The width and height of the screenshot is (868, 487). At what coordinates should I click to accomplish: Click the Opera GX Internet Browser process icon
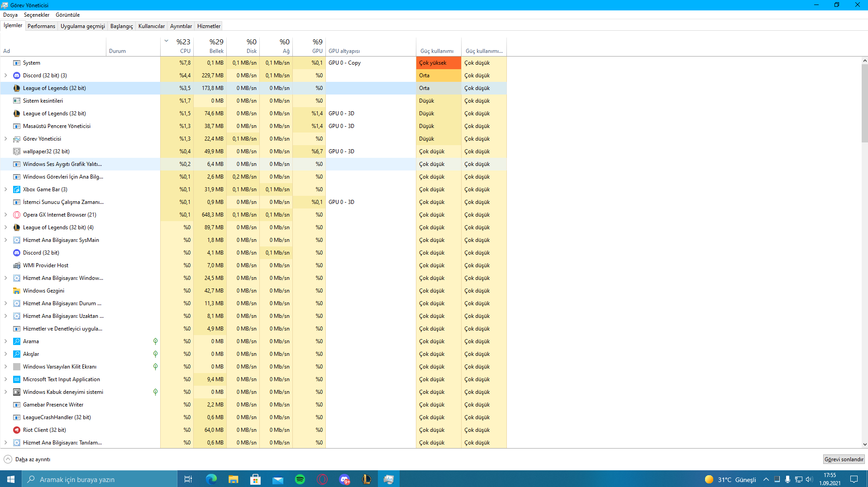[x=17, y=215]
